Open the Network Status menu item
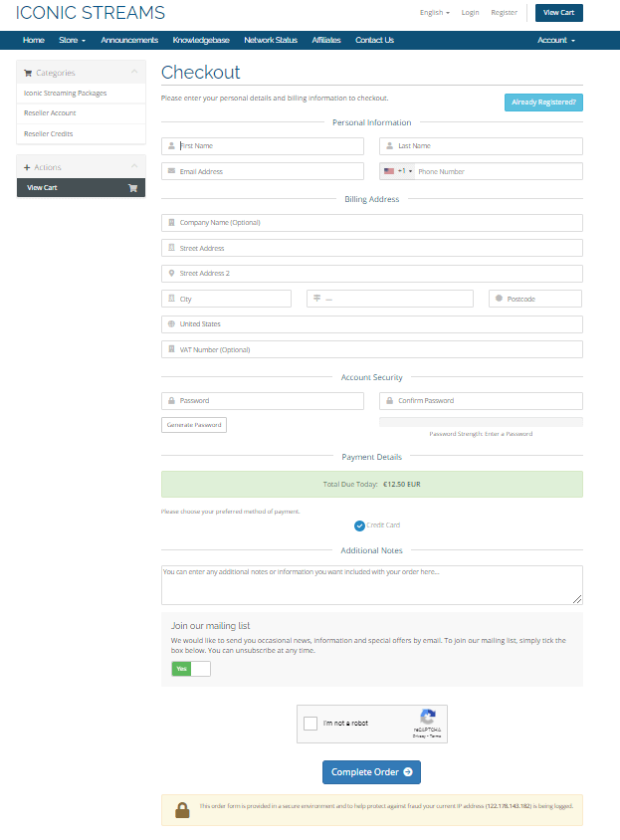The width and height of the screenshot is (620, 840). click(271, 40)
